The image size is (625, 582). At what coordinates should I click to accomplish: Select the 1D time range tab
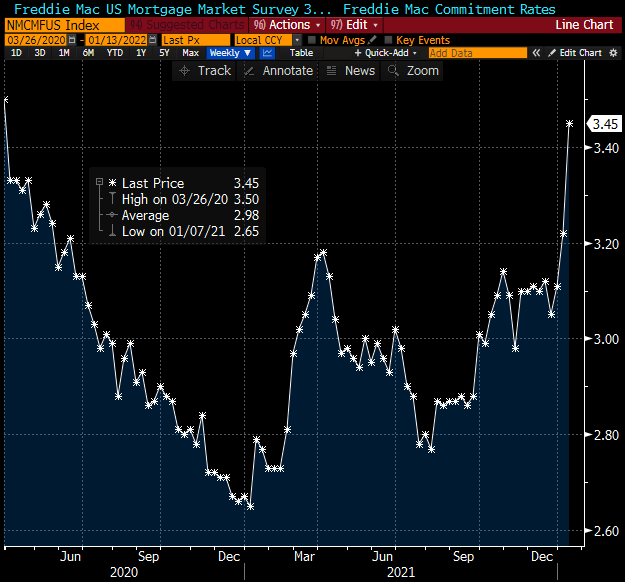click(16, 53)
